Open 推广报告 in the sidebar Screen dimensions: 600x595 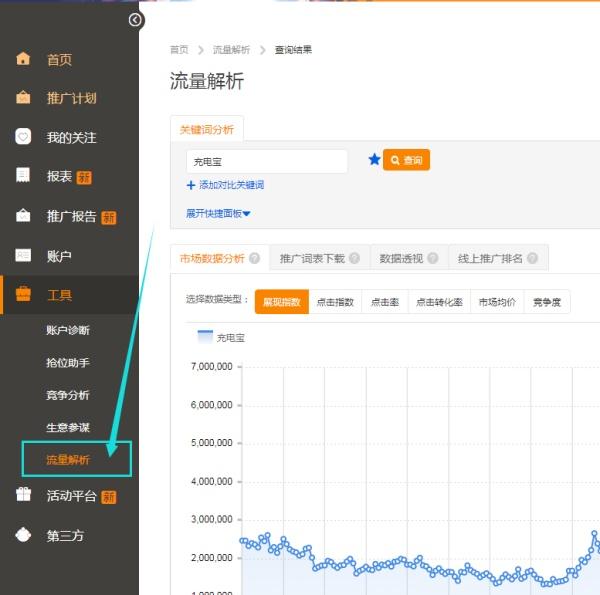point(72,217)
